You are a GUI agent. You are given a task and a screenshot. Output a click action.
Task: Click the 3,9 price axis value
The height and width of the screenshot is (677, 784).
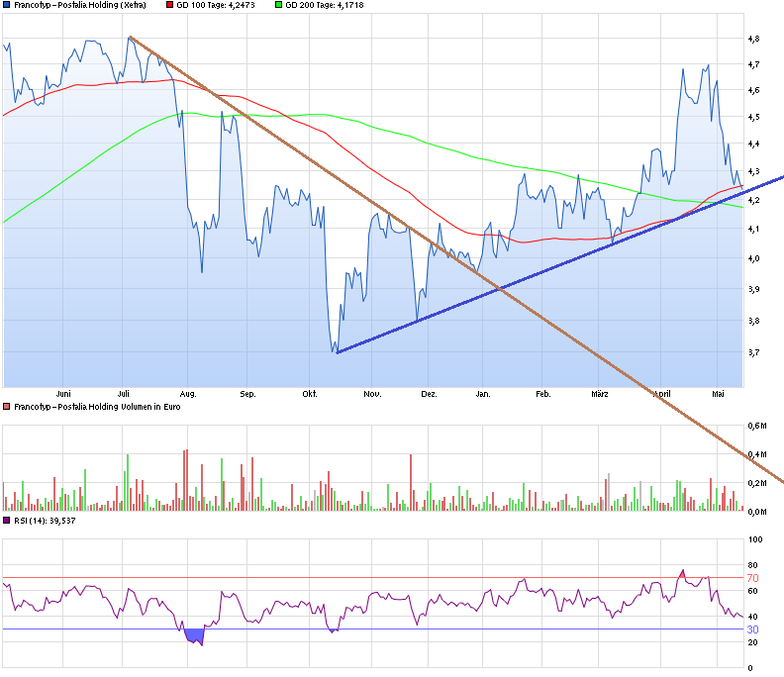tap(753, 289)
